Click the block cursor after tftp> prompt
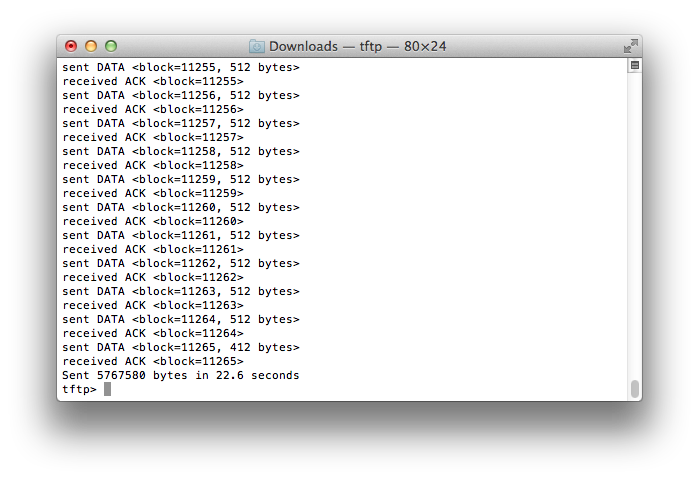 click(x=107, y=389)
